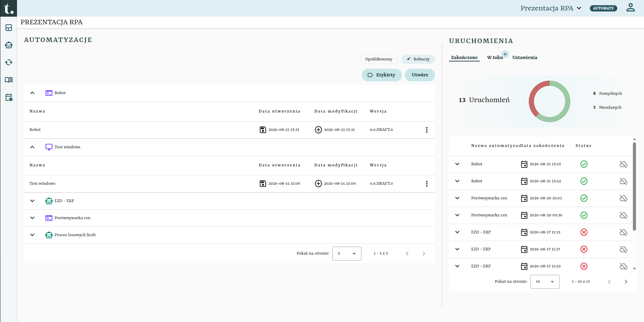This screenshot has height=322, width=644.
Task: Collapse the Robot automation group
Action: (x=32, y=93)
